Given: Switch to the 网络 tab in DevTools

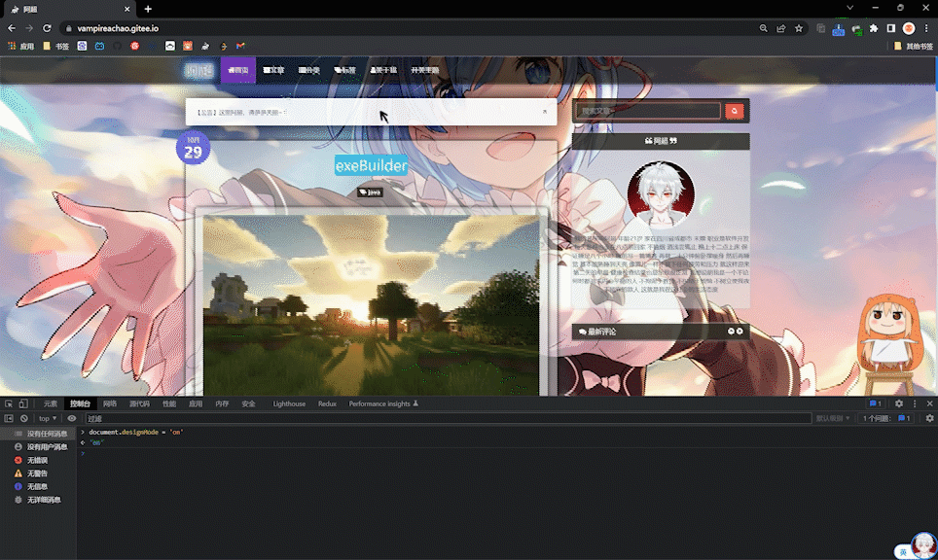Looking at the screenshot, I should pyautogui.click(x=109, y=403).
